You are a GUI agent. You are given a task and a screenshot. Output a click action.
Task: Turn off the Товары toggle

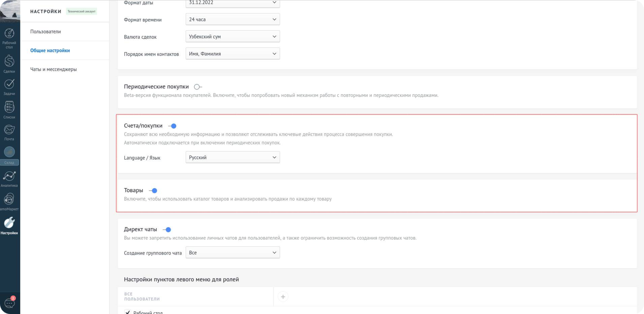coord(153,191)
